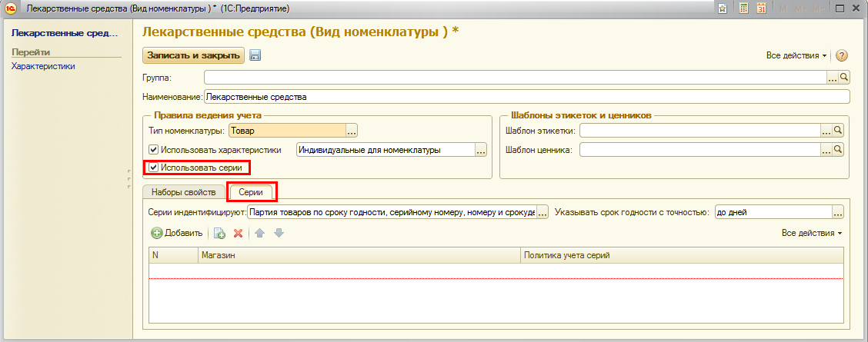Click magnifier icon next to Группа field

click(x=844, y=78)
